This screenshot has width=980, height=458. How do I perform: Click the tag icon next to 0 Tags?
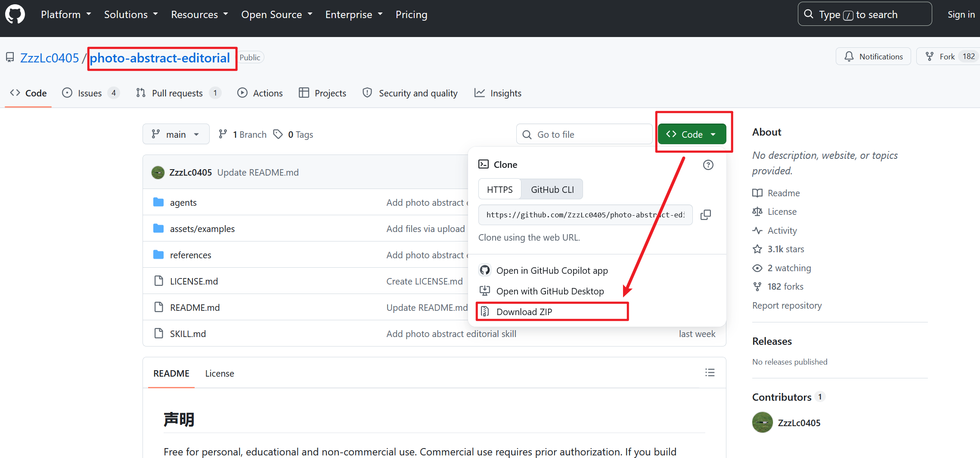(278, 134)
